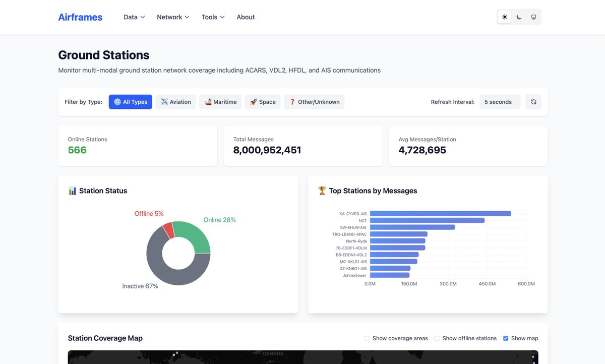This screenshot has width=605, height=364.
Task: Click the SW-EHLW-AIS bar in chart
Action: 412,227
